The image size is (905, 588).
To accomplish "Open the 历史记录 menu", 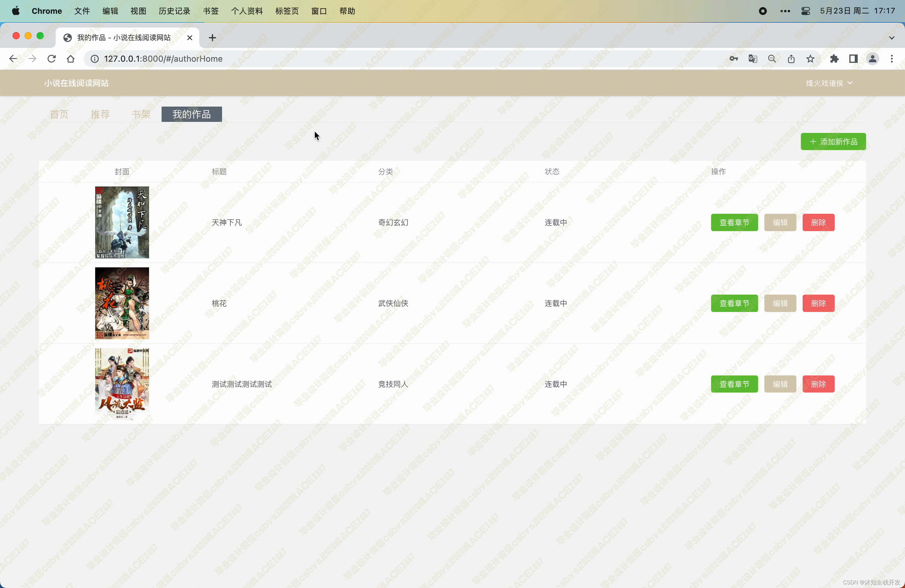I will 174,11.
